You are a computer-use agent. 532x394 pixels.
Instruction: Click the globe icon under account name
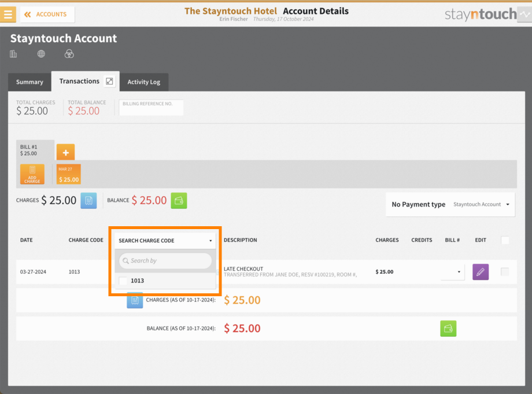coord(41,54)
